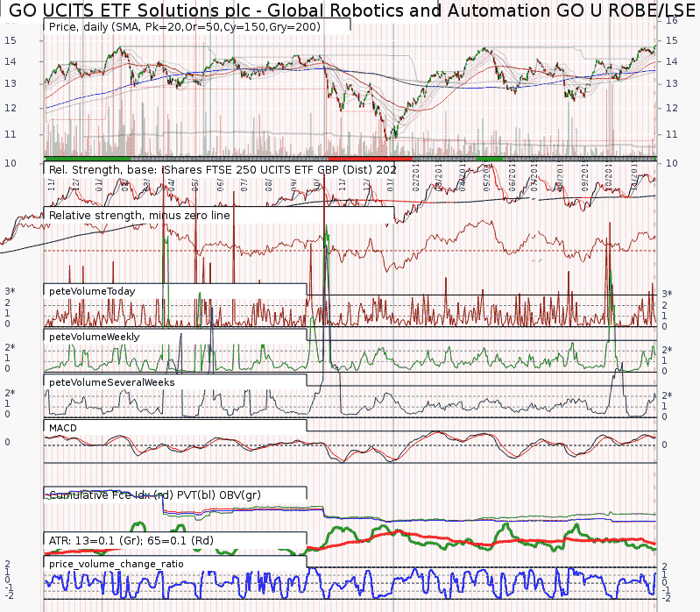Click the 'peteVolumeToday' panel label
This screenshot has width=700, height=612.
(92, 291)
